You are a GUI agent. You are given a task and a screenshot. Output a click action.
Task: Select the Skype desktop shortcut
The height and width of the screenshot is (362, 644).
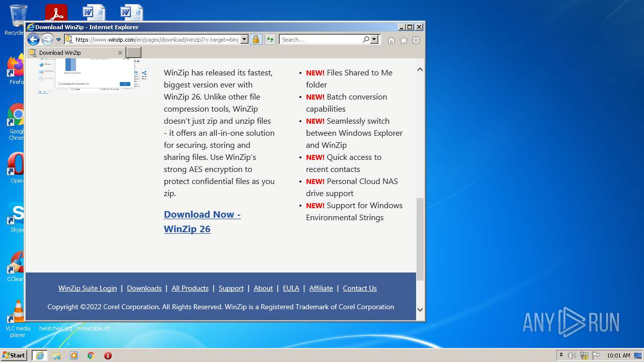tap(16, 218)
